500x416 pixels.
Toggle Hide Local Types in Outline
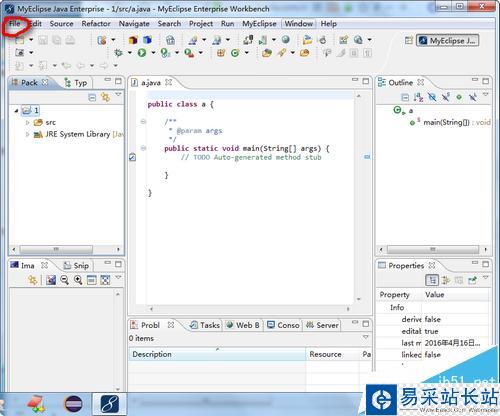(473, 97)
